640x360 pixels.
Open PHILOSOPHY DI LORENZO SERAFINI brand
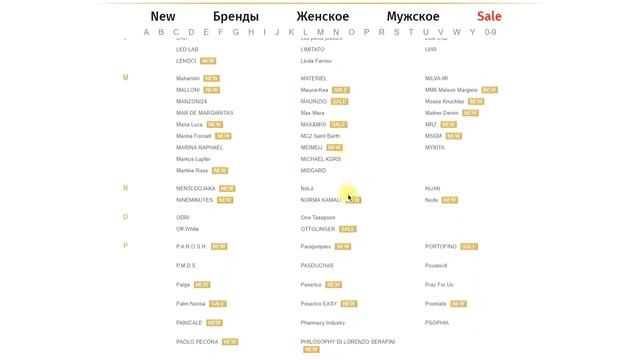pyautogui.click(x=348, y=342)
